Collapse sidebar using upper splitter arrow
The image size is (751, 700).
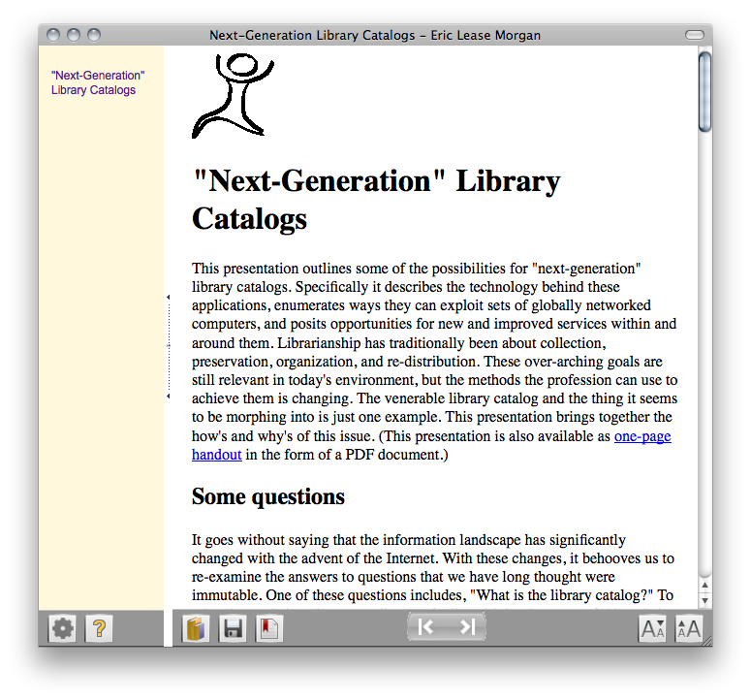169,297
